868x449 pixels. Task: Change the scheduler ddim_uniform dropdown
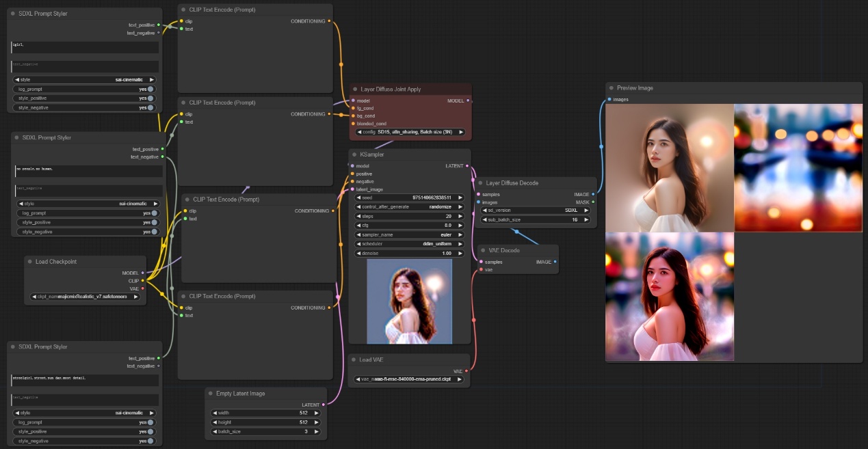tap(409, 243)
